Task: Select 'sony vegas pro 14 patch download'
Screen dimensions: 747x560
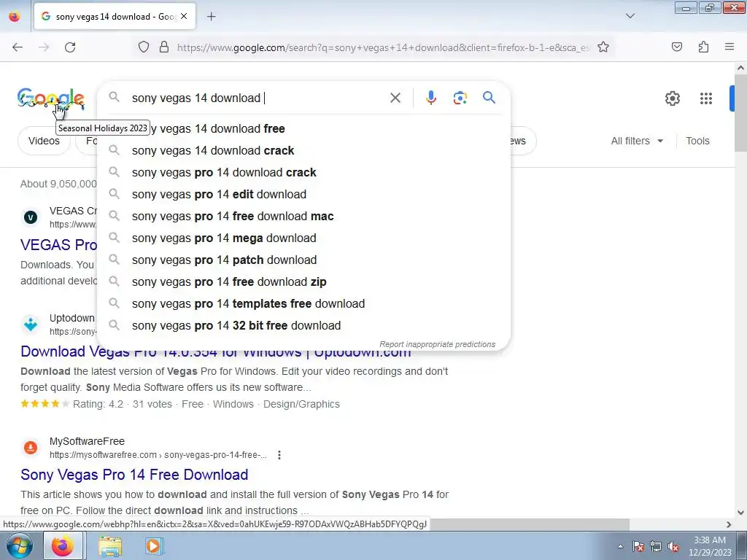Action: [x=303, y=260]
